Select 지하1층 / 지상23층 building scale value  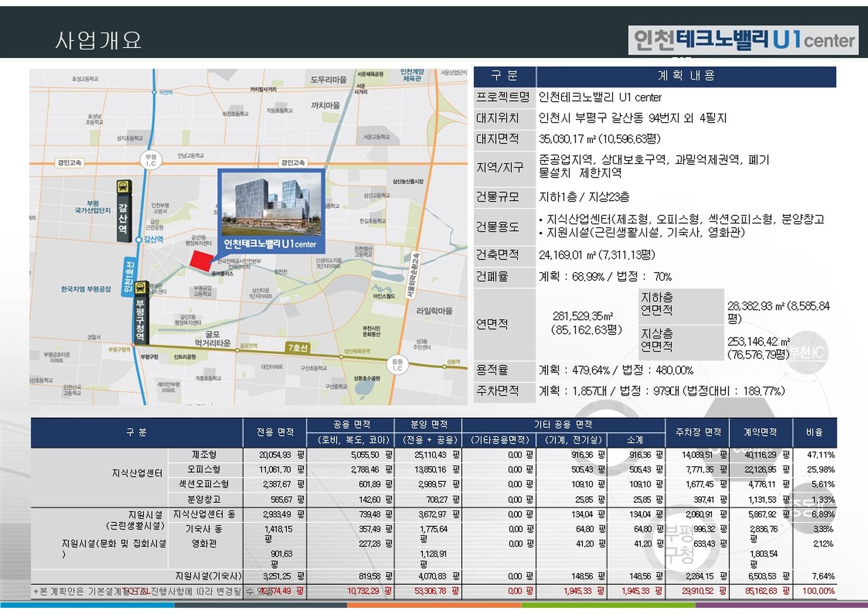pos(584,197)
